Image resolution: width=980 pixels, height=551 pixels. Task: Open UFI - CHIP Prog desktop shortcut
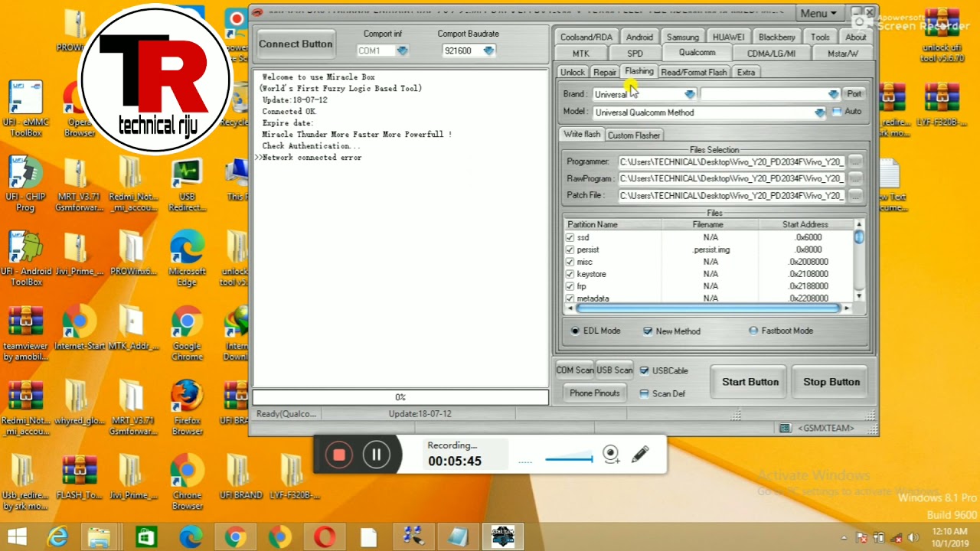[26, 184]
